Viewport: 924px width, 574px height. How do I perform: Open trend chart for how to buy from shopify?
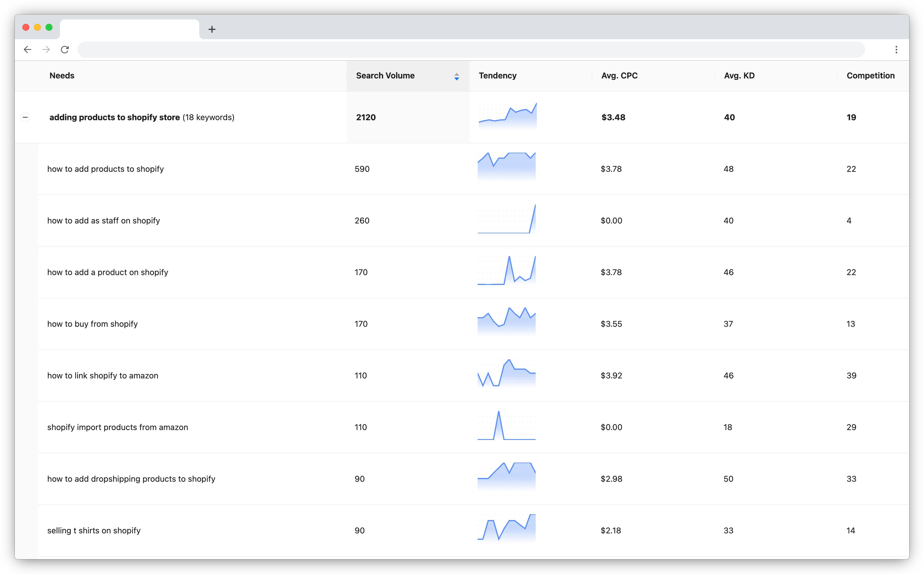pyautogui.click(x=506, y=322)
